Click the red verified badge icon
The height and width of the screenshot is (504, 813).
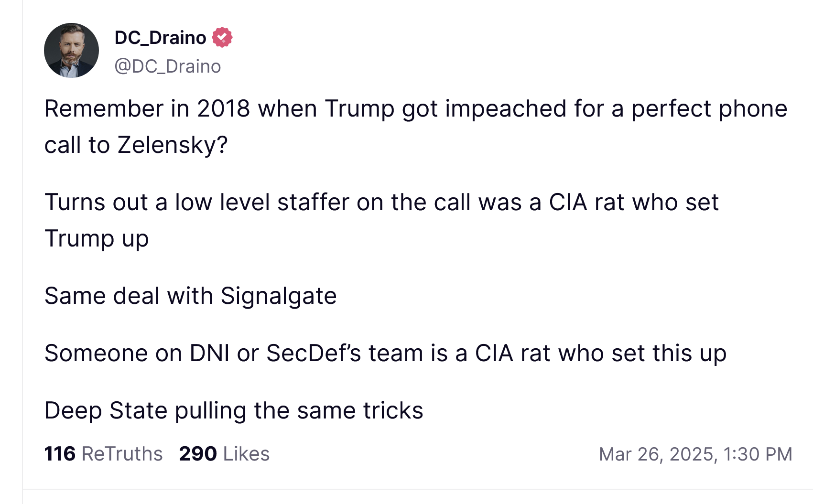pos(222,37)
